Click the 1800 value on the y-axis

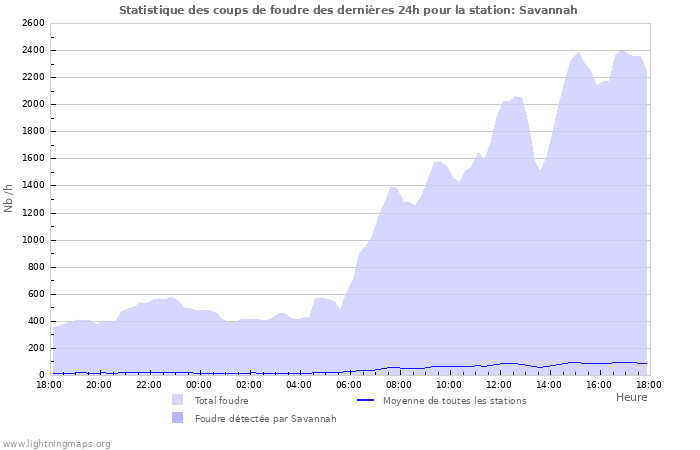[32, 131]
